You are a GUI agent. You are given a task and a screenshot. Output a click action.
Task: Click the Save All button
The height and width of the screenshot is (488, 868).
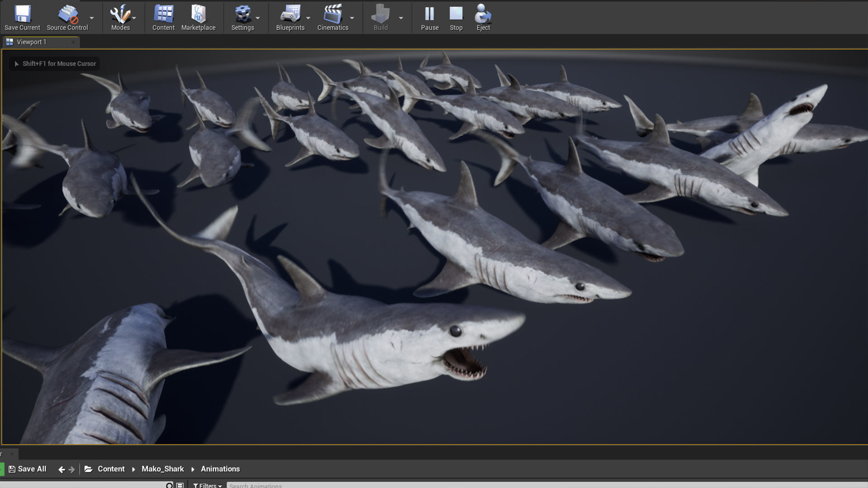pyautogui.click(x=28, y=469)
